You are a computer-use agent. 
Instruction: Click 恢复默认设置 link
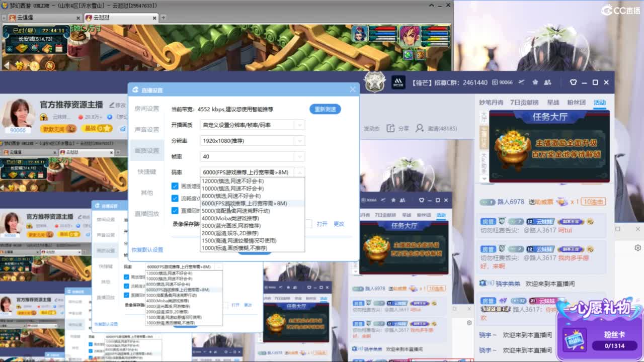click(x=147, y=250)
